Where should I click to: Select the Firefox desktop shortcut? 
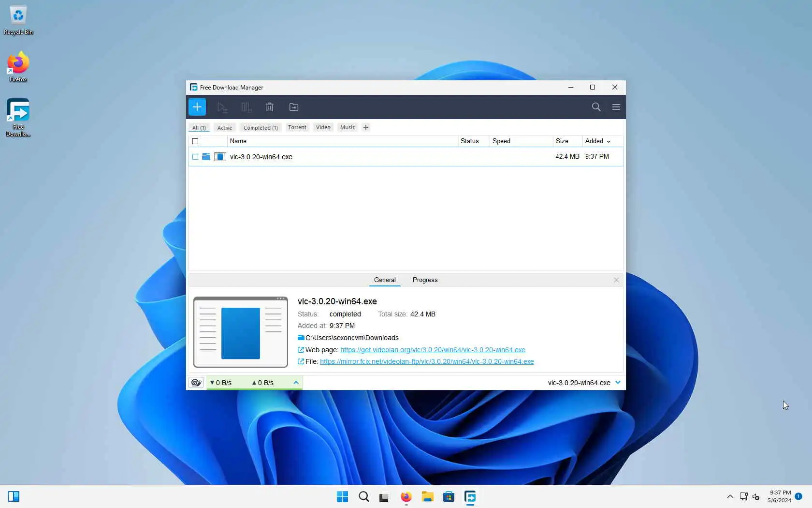18,67
